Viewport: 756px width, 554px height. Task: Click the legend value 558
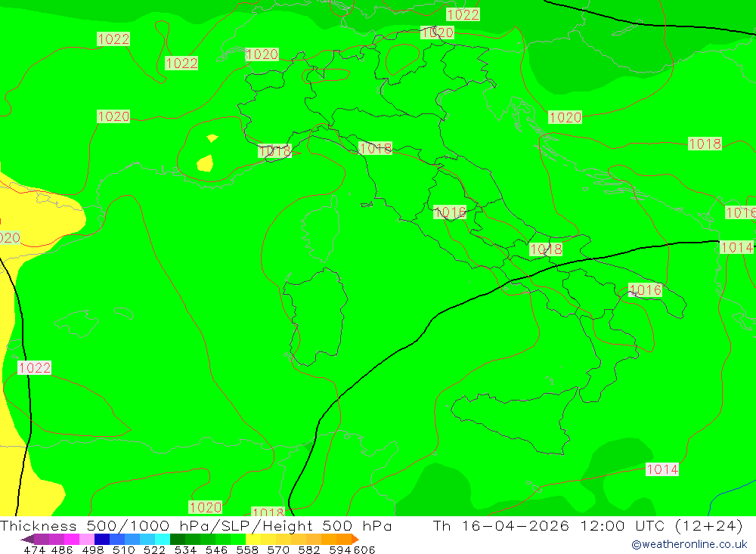pos(247,550)
